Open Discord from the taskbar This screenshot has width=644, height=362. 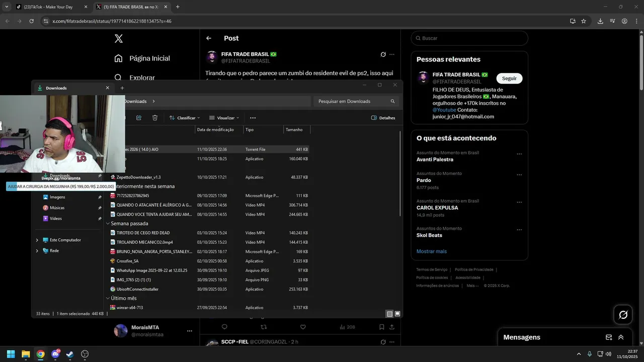click(55, 354)
